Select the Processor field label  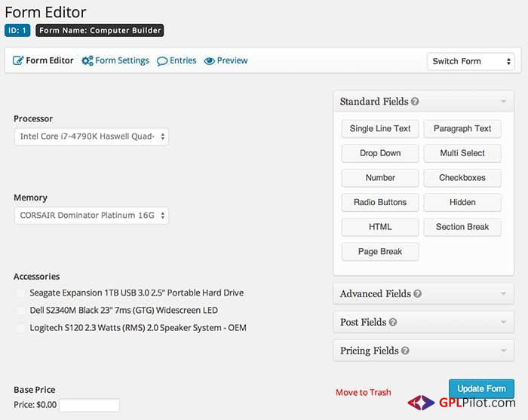33,119
